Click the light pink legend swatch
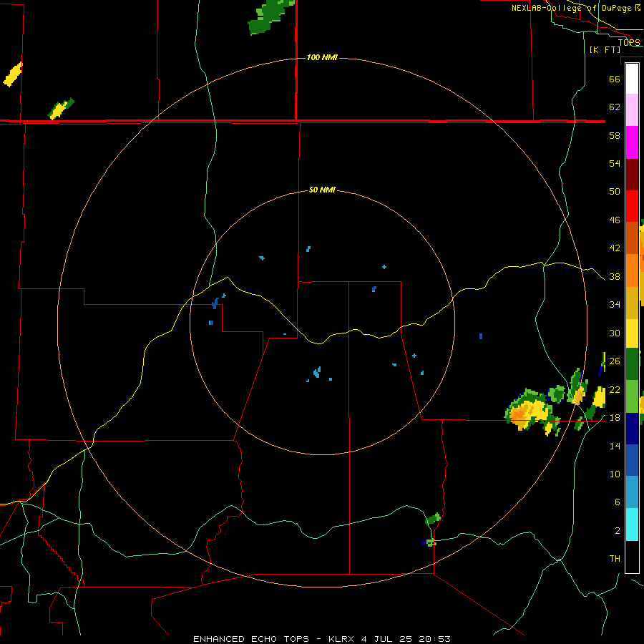Viewport: 644px width, 644px height. coord(632,110)
